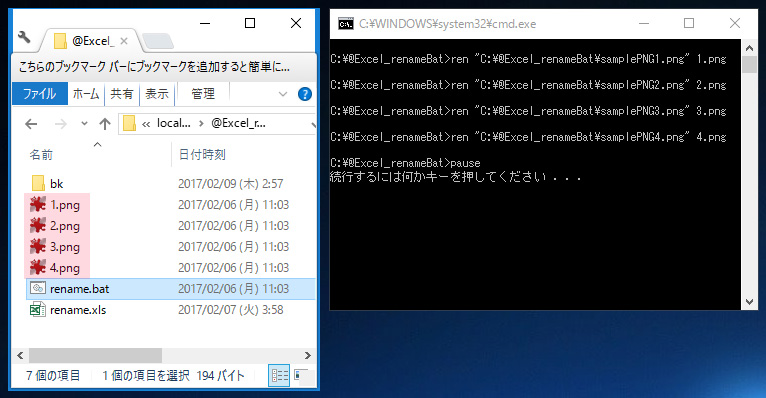Screen dimensions: 766x398
Task: Click the bk date 2017/02/09 (木) 2:57
Action: (x=231, y=184)
